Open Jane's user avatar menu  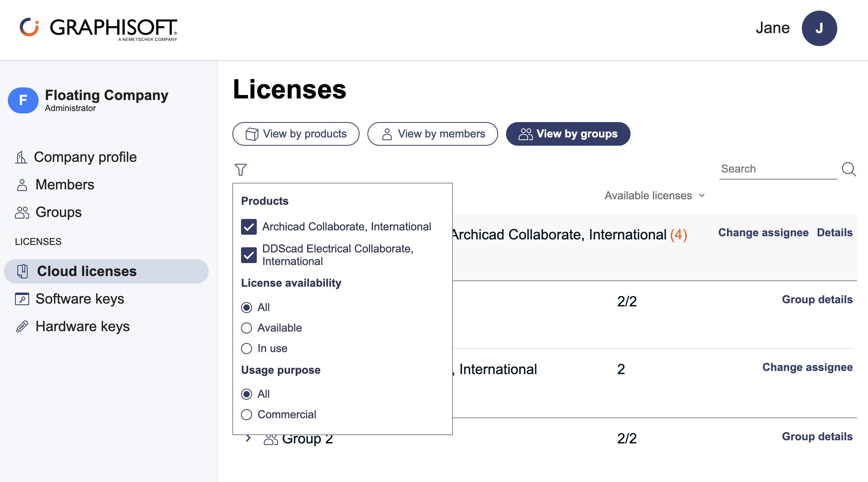819,28
